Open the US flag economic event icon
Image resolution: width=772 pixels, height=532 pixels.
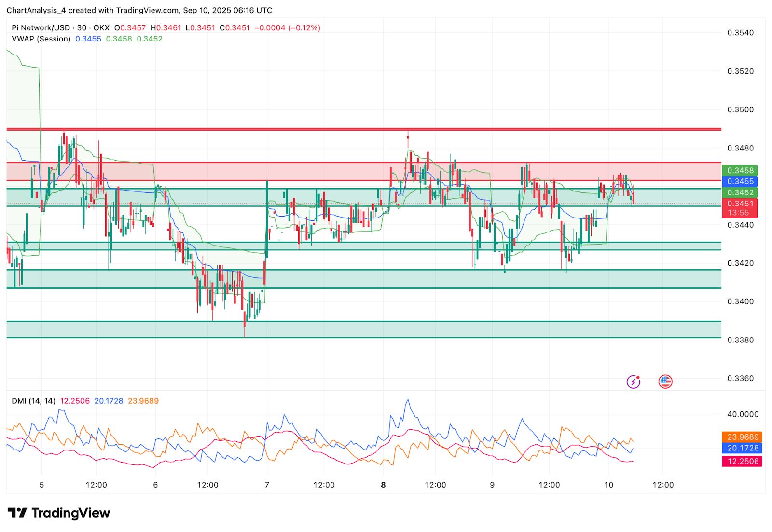pyautogui.click(x=665, y=382)
